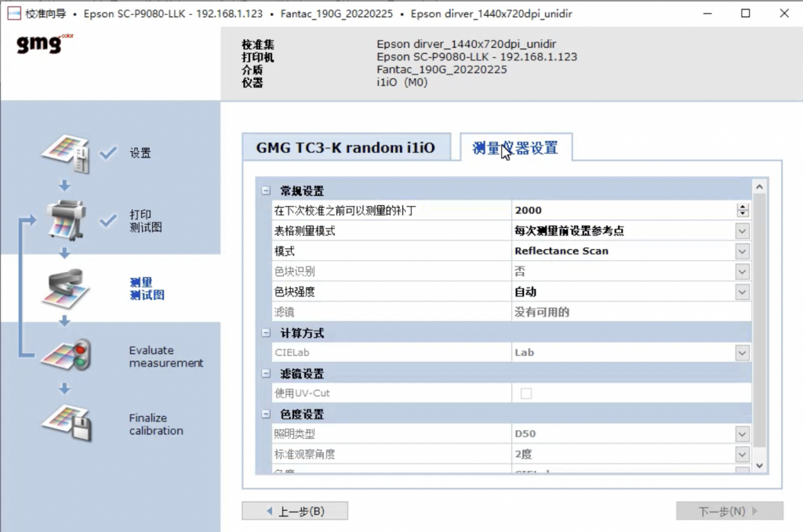Click the Fantac_190G_20220225 media value in header

(442, 70)
